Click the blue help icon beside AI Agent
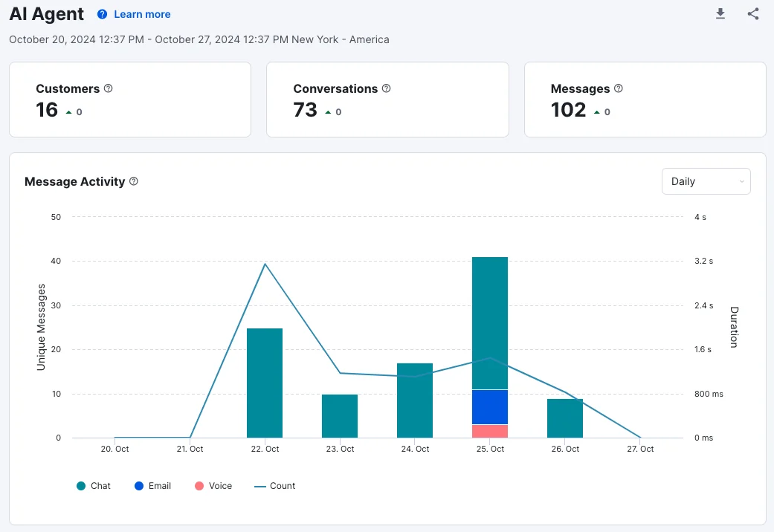Screen dimensions: 774x532 point(102,14)
